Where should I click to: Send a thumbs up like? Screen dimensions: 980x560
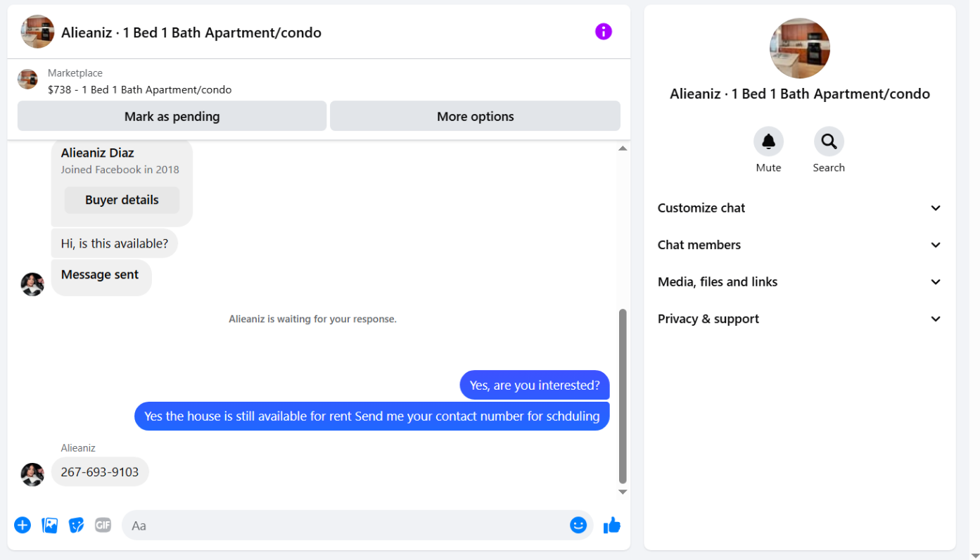point(612,525)
